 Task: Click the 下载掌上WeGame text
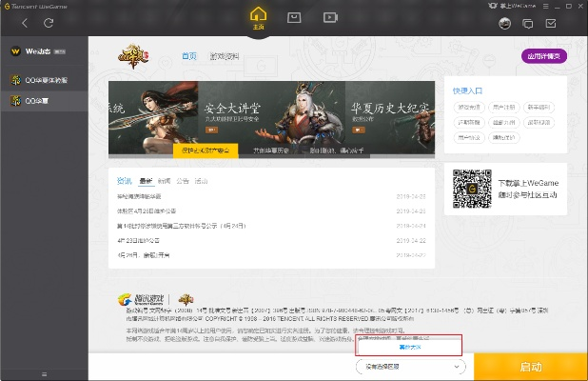tap(528, 183)
